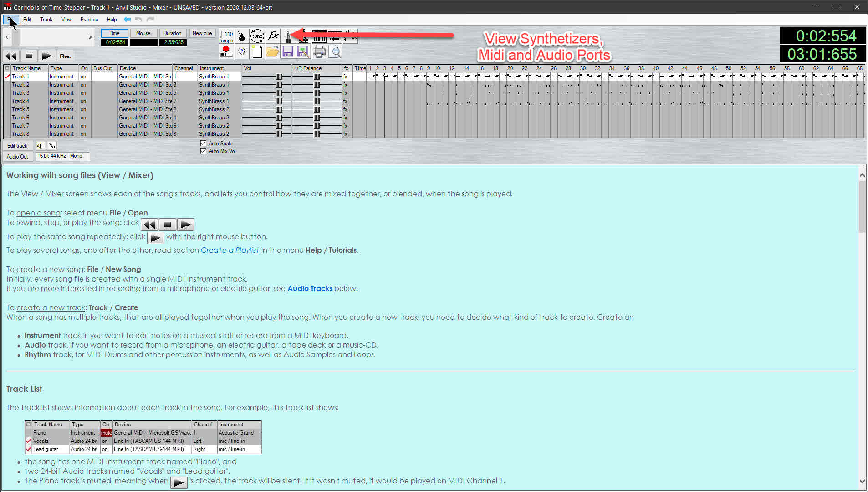Open Track 1 Instrument SynthBrass 1 cell
The height and width of the screenshot is (492, 868).
click(x=219, y=77)
